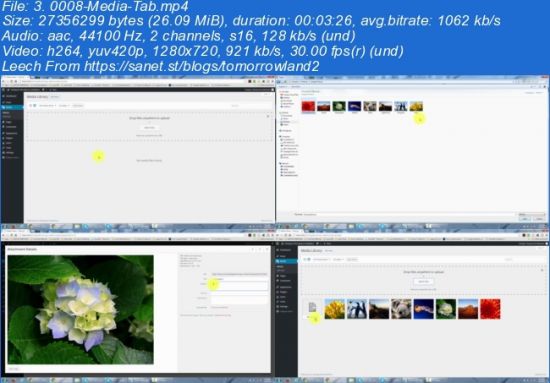The height and width of the screenshot is (383, 550).
Task: Click Select Files button in bottom-right frame
Action: [423, 282]
